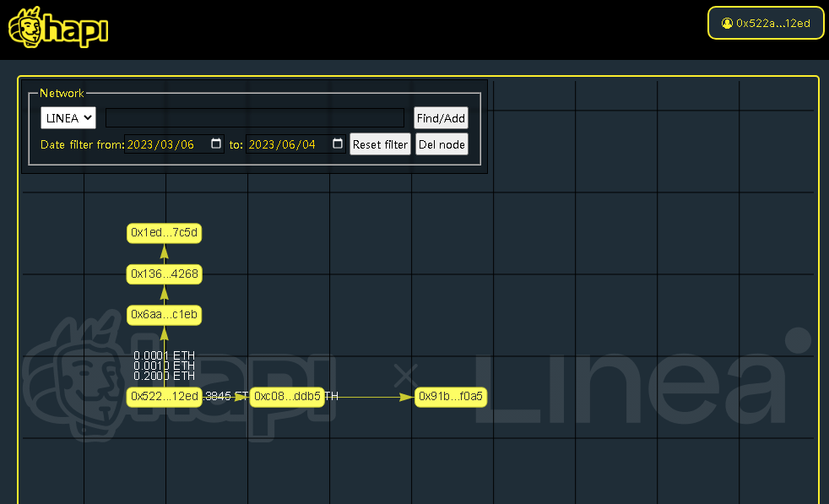Open the 0x522a...12ed wallet account button

click(x=766, y=24)
